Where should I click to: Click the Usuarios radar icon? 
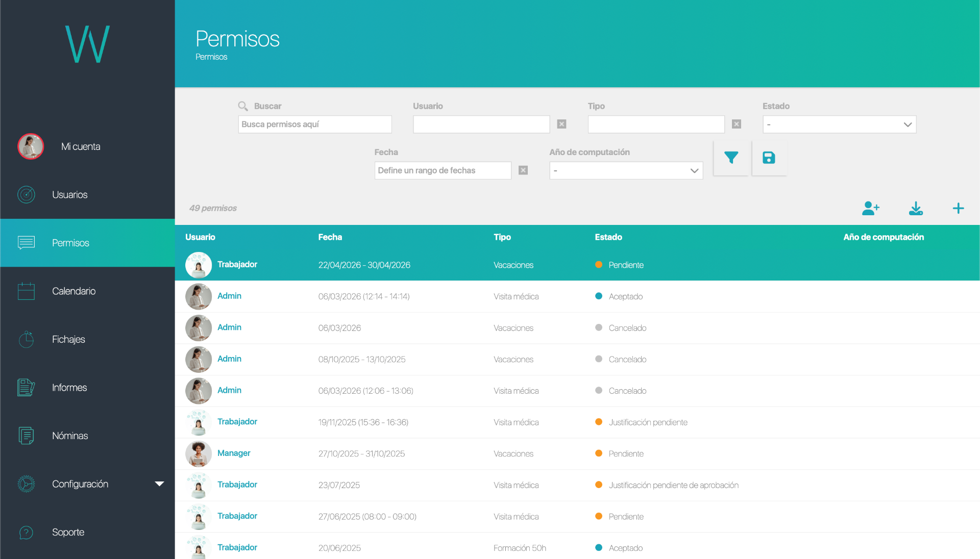click(26, 195)
